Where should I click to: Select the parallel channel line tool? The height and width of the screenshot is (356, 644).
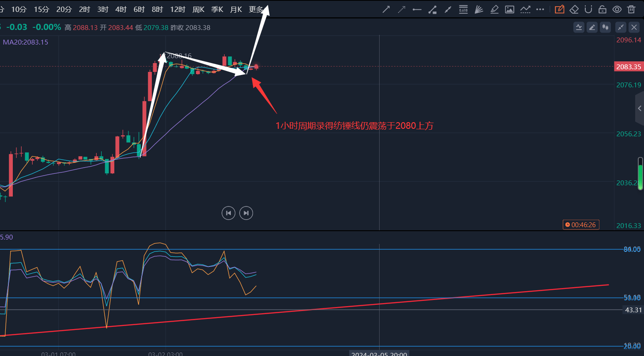click(448, 9)
